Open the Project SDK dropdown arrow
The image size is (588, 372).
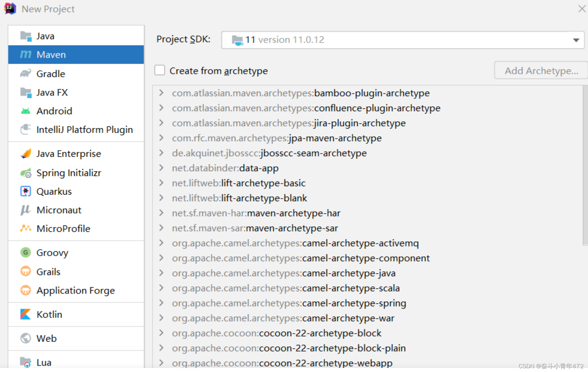(x=576, y=40)
